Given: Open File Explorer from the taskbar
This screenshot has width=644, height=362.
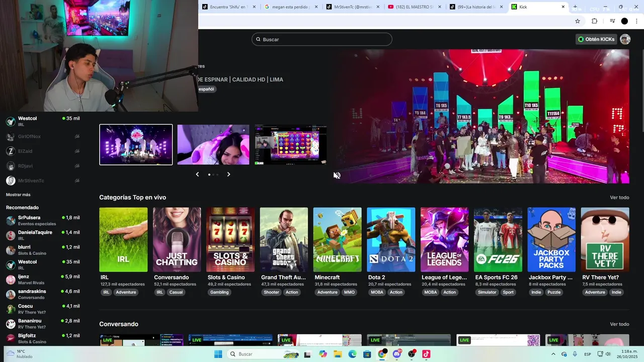Looking at the screenshot, I should pos(338,354).
